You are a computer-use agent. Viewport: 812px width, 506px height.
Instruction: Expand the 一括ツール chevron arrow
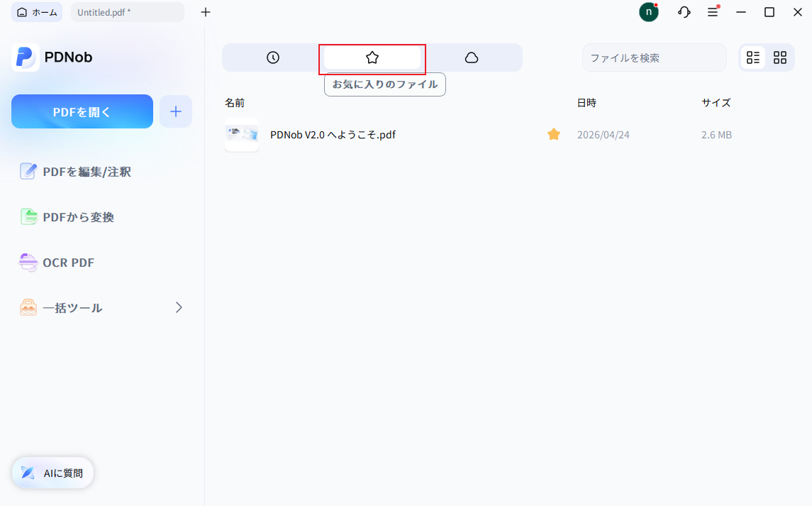point(179,307)
